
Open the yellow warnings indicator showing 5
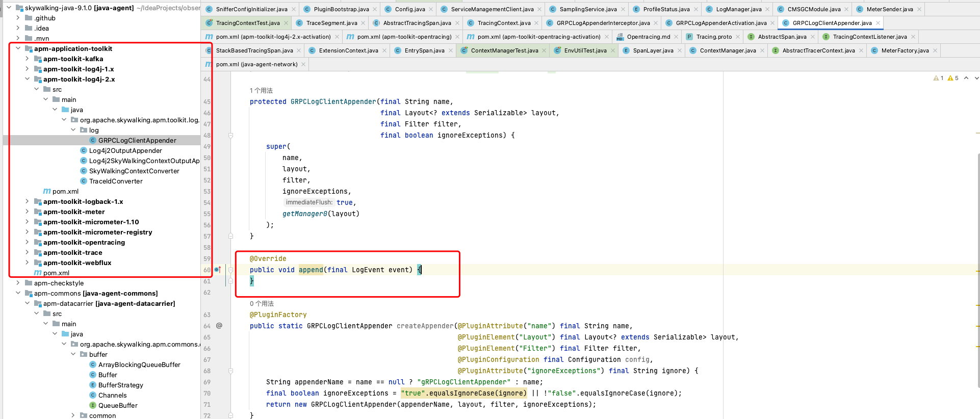(953, 78)
